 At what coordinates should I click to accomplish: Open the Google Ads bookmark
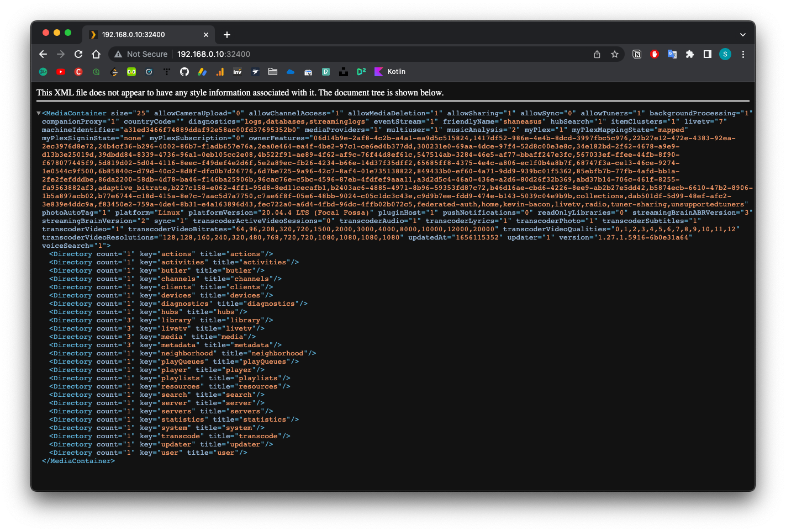pyautogui.click(x=202, y=72)
